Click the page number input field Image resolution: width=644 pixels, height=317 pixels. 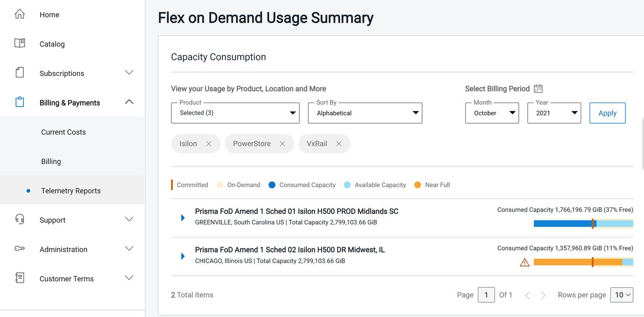tap(486, 295)
